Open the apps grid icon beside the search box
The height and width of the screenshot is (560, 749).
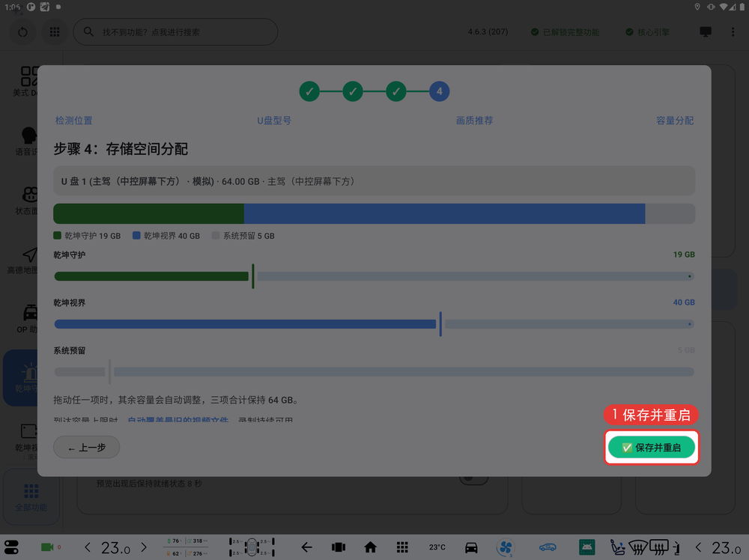55,32
